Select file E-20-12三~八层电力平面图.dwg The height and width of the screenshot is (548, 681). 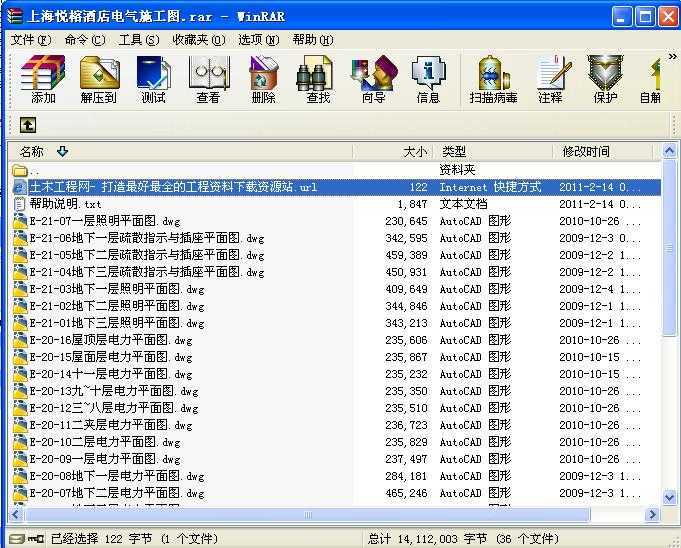[x=114, y=408]
